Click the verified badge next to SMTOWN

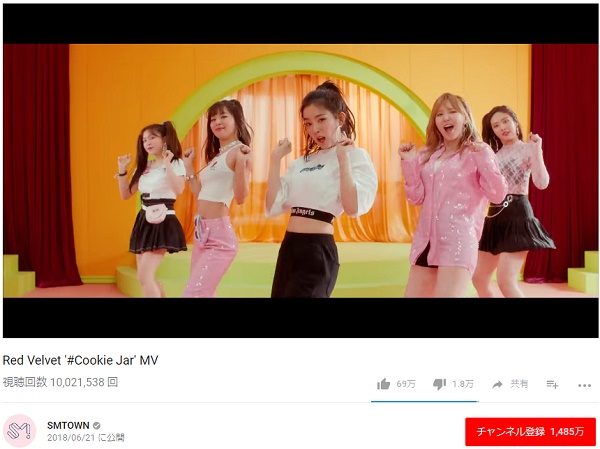(97, 425)
